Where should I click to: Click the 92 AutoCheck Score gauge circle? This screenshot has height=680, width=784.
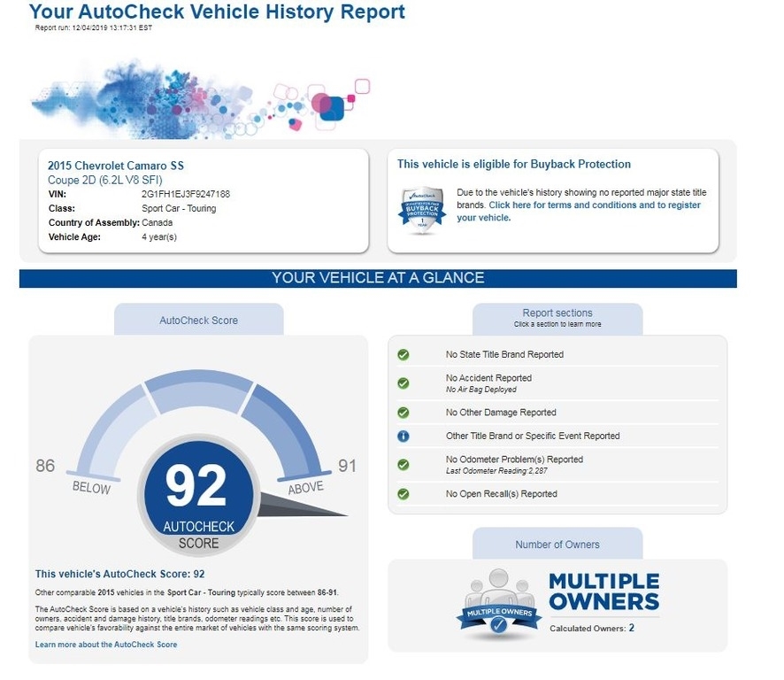pos(197,496)
